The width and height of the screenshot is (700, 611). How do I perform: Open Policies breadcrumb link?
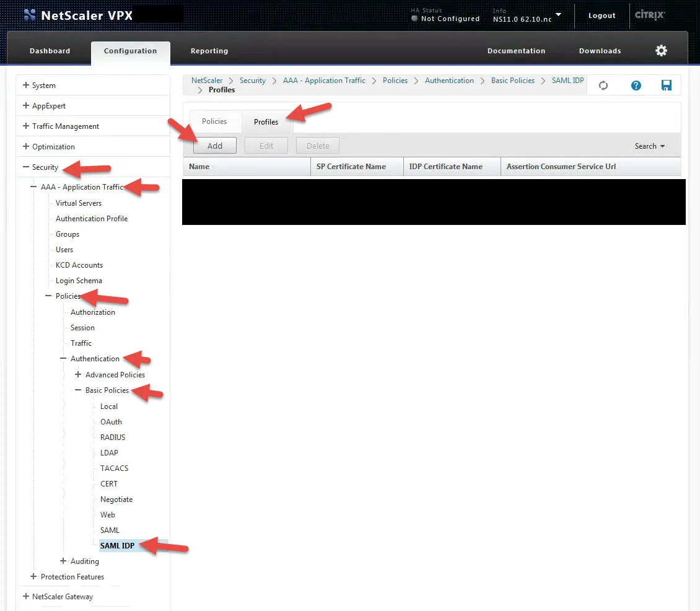coord(395,81)
